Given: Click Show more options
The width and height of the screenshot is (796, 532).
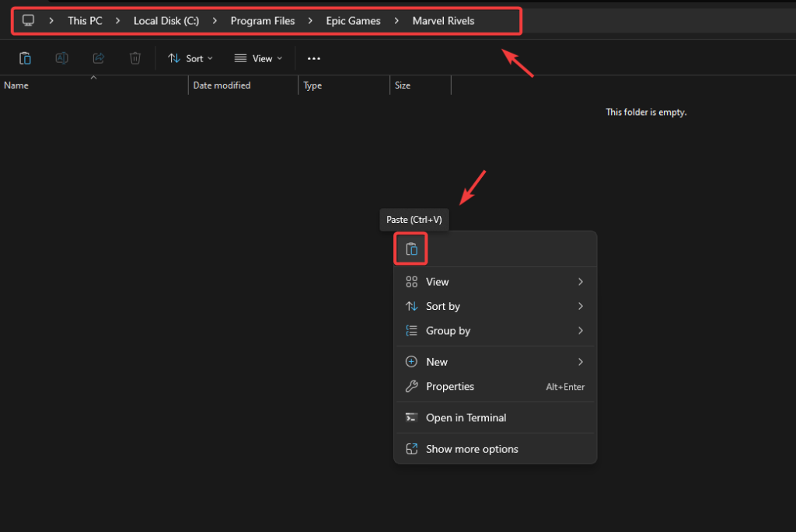Looking at the screenshot, I should 472,449.
